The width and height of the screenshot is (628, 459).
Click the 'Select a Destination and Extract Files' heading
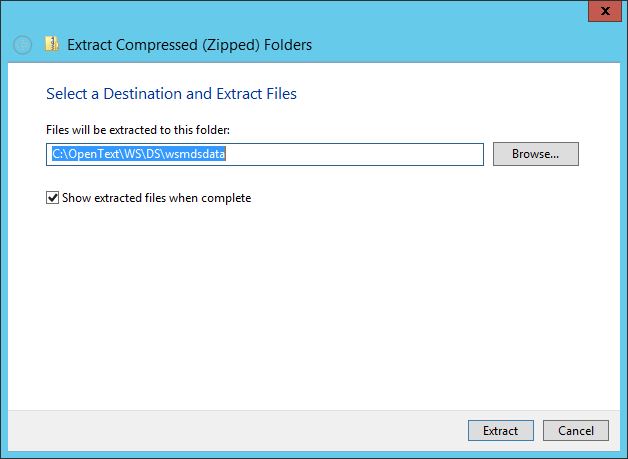point(171,94)
